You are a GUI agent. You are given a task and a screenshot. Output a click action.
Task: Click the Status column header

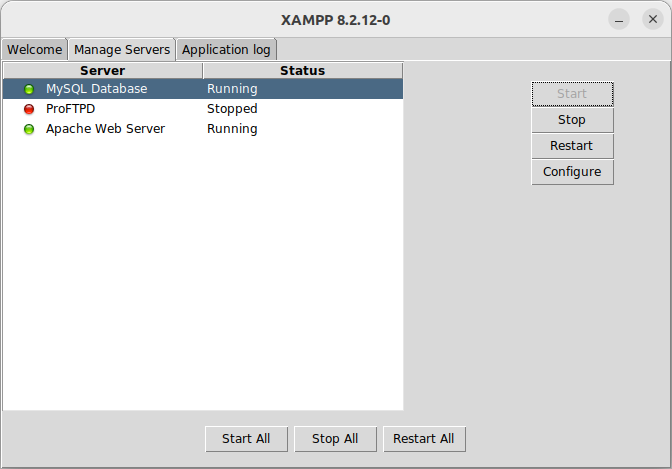coord(303,71)
